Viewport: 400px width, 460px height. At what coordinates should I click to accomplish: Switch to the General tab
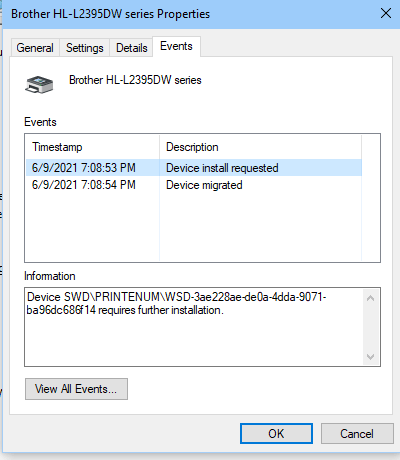[x=35, y=48]
